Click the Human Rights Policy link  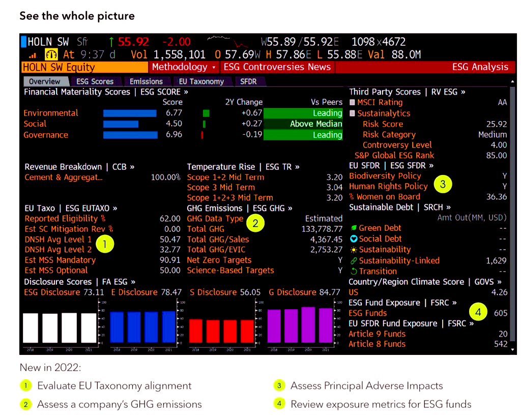pyautogui.click(x=388, y=186)
